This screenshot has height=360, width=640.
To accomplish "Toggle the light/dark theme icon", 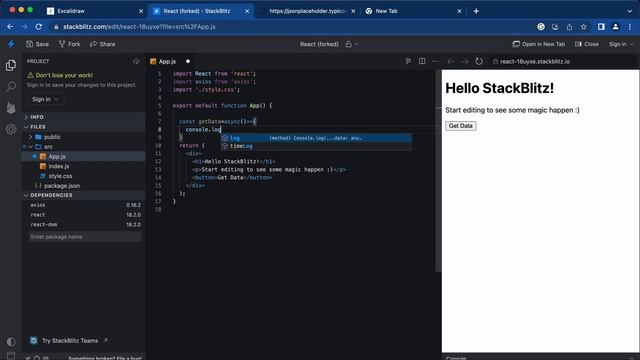I will click(11, 341).
